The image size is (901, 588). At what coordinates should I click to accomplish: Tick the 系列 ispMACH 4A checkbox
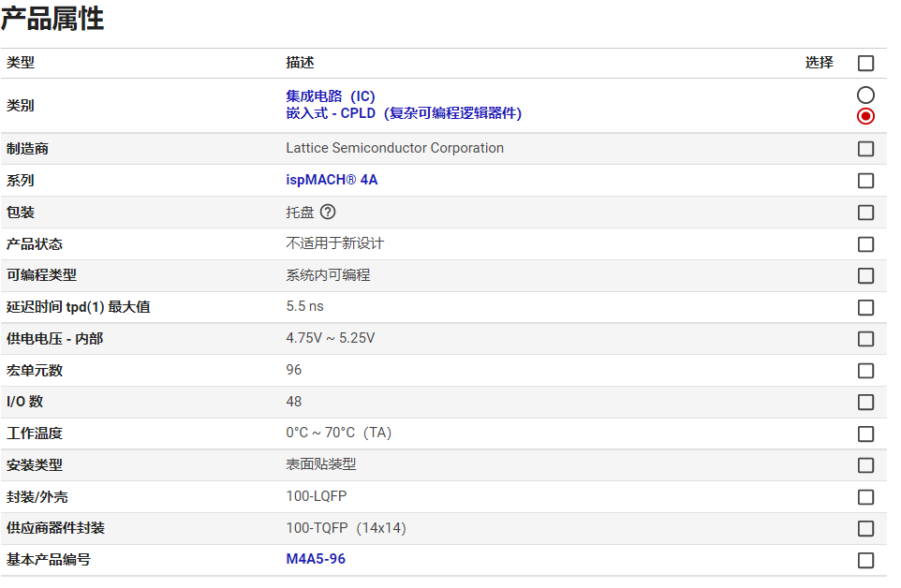click(x=865, y=181)
